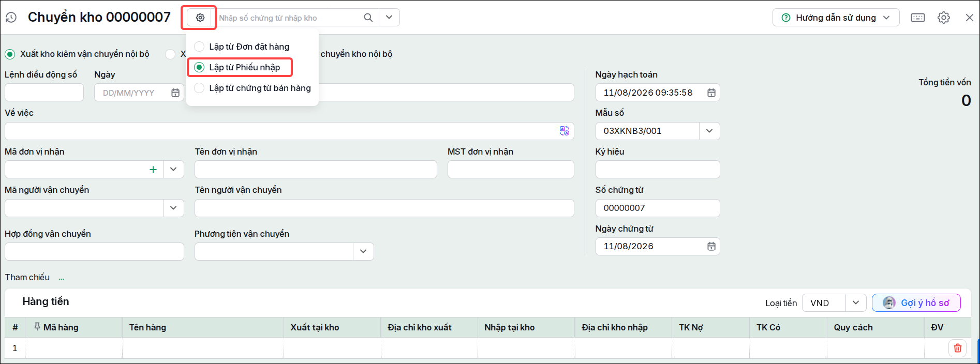Click green plus in Mã đơn vị nhận
Image resolution: width=980 pixels, height=364 pixels.
coord(153,170)
